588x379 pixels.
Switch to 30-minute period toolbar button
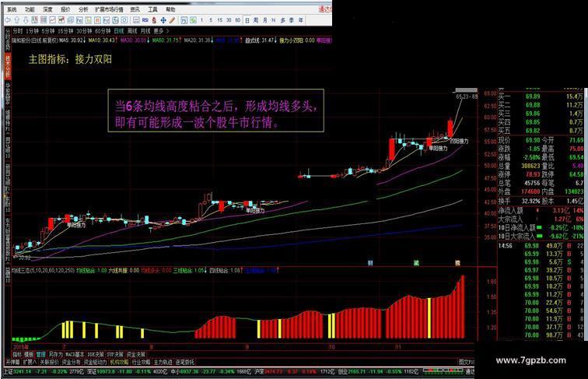point(229,20)
